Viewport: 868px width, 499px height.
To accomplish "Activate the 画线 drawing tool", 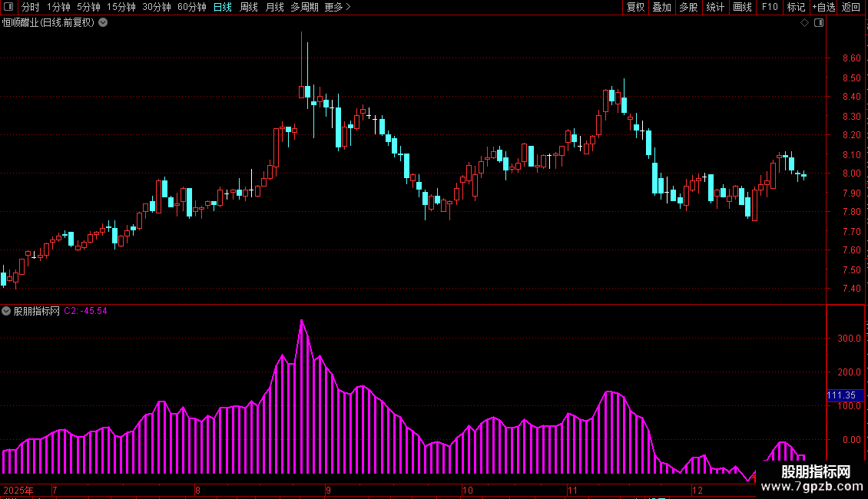I will tap(742, 7).
